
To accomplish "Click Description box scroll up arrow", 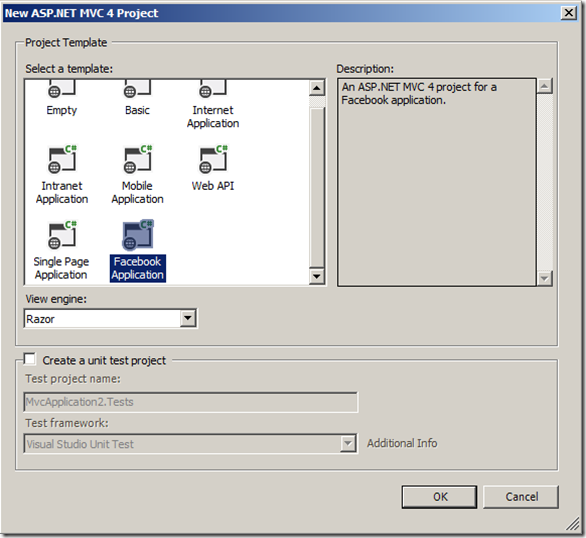I will 545,87.
